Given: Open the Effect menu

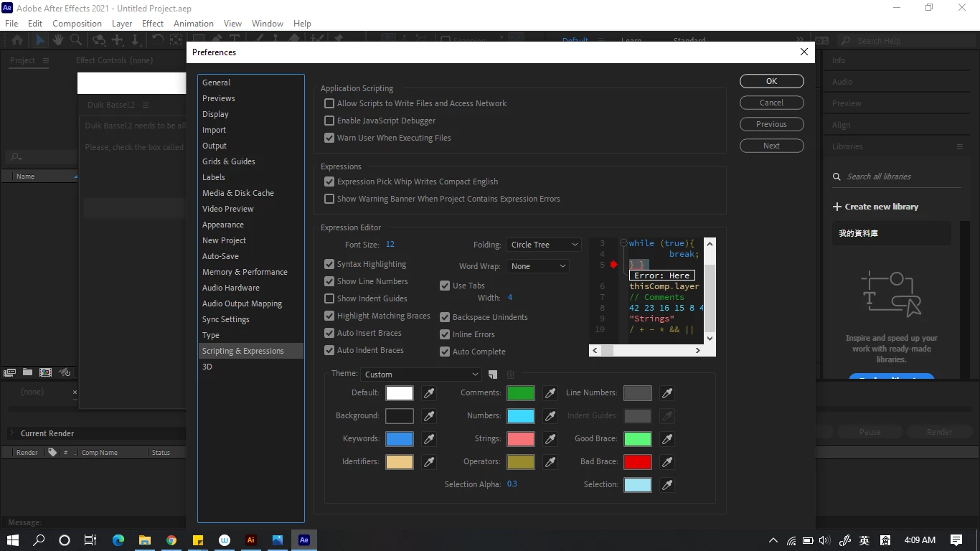Looking at the screenshot, I should click(153, 23).
